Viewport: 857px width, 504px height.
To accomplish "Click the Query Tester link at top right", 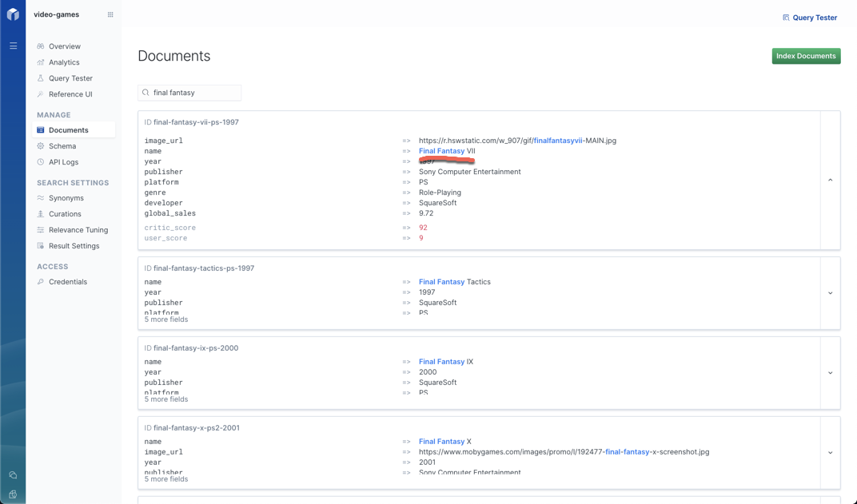I will (x=810, y=17).
